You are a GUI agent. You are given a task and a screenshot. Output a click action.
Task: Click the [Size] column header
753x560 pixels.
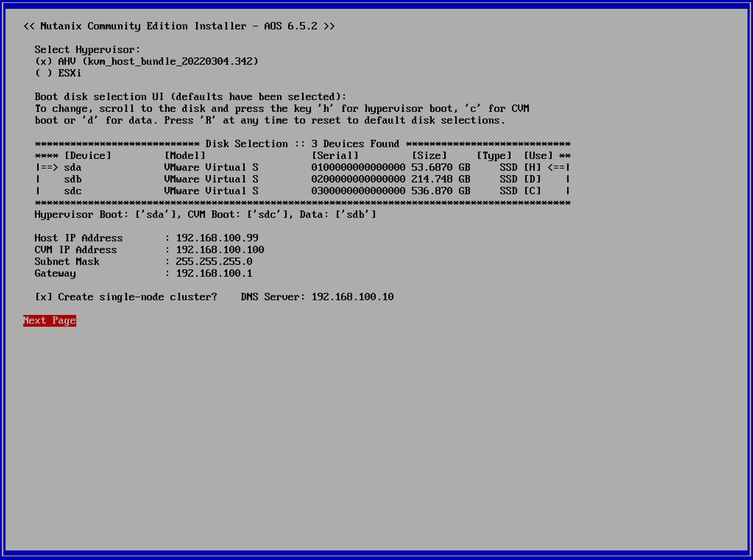(x=429, y=156)
